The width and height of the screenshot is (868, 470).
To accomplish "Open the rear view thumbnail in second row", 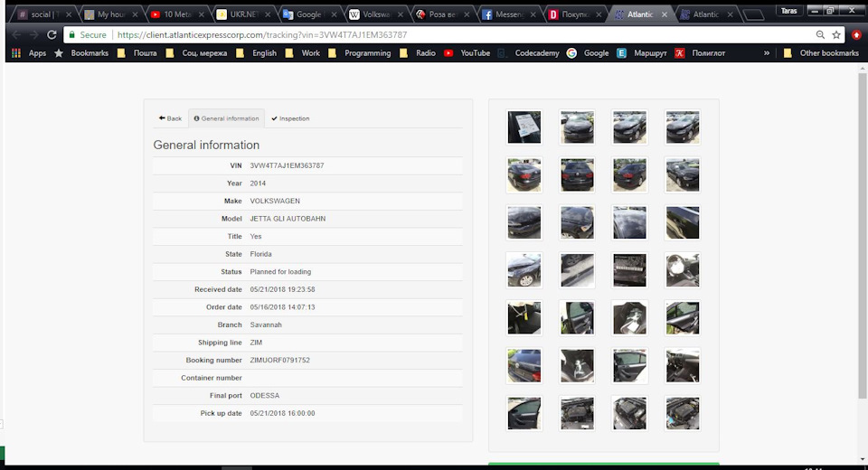I will click(578, 175).
